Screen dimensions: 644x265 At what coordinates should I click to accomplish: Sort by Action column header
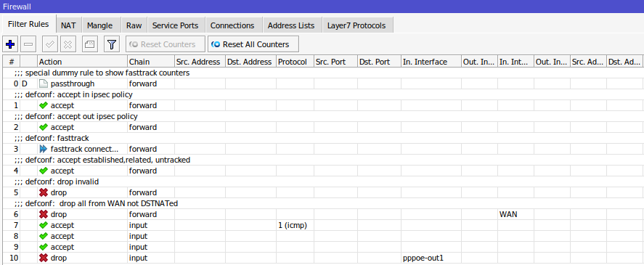coord(82,62)
